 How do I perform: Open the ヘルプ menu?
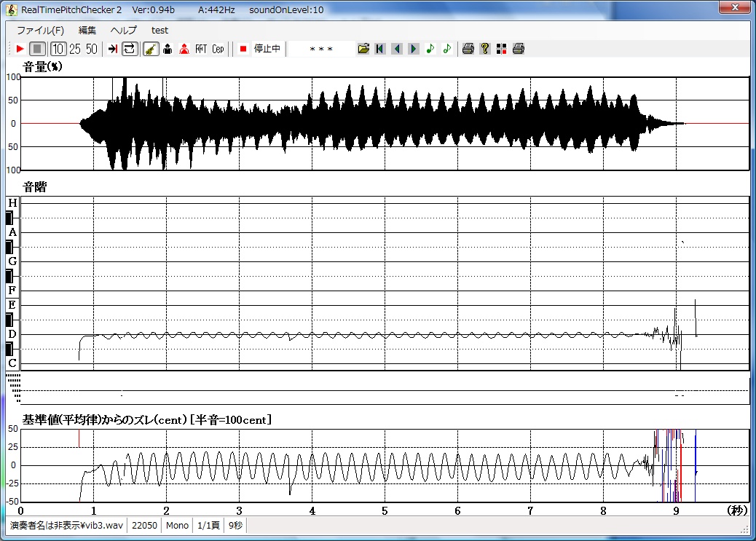123,31
